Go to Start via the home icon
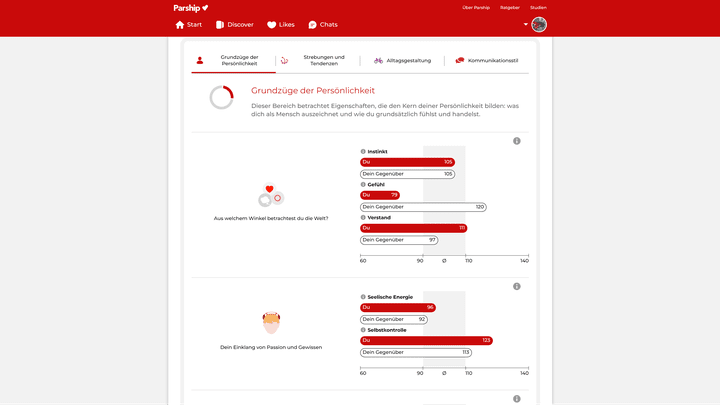The width and height of the screenshot is (720, 405). [188, 24]
